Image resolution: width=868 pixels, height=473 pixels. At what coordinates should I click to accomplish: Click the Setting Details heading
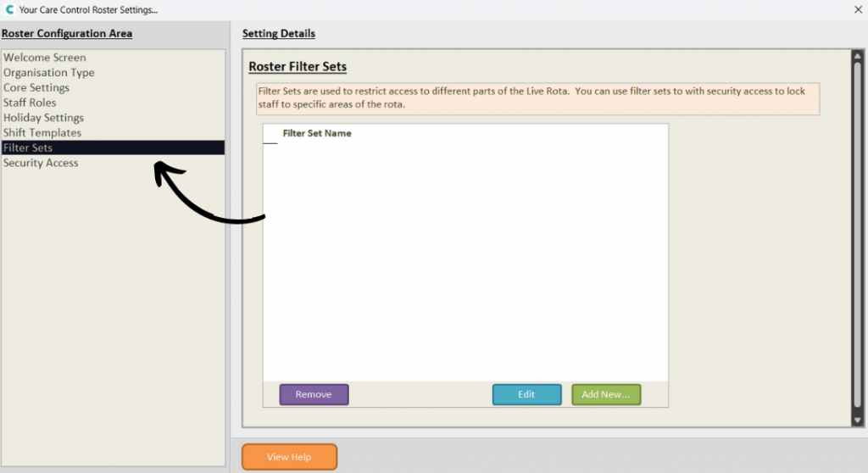(278, 33)
